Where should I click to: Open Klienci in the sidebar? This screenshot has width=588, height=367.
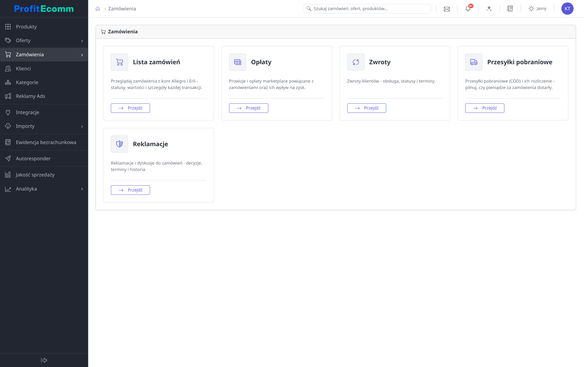pyautogui.click(x=44, y=69)
